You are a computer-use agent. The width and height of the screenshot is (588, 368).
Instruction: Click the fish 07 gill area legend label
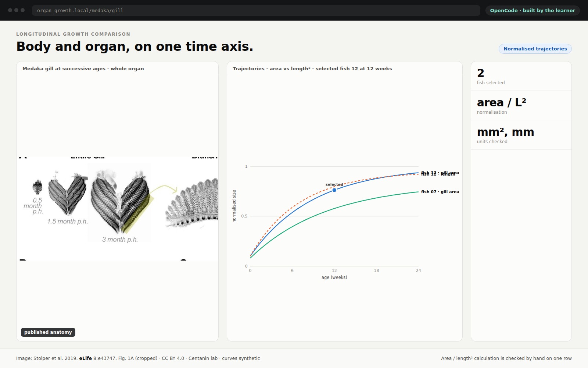440,192
